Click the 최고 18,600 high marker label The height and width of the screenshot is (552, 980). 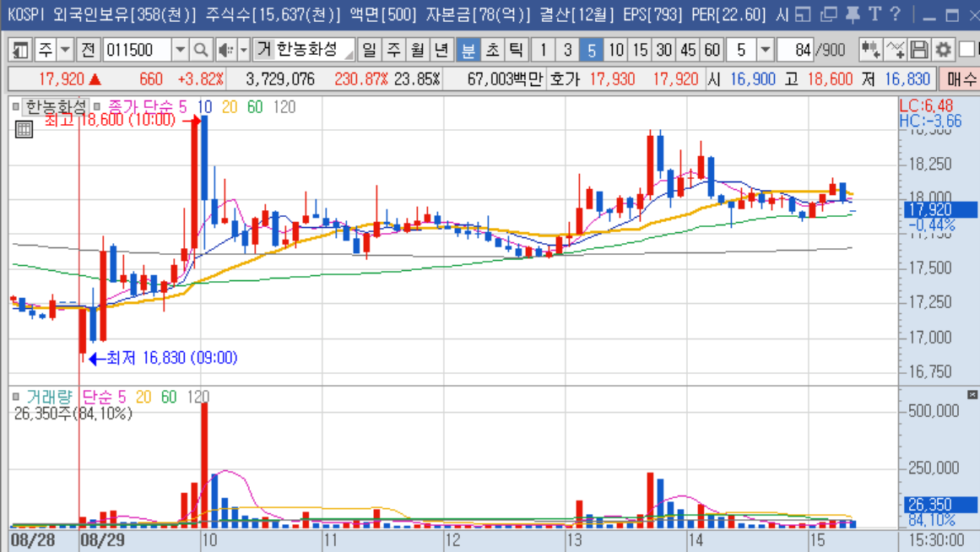click(x=110, y=120)
